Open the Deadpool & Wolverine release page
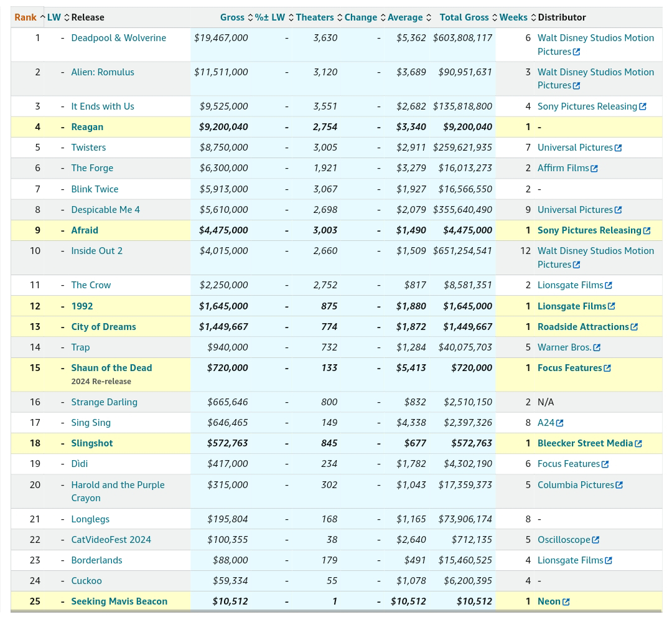Image resolution: width=672 pixels, height=617 pixels. [x=119, y=38]
